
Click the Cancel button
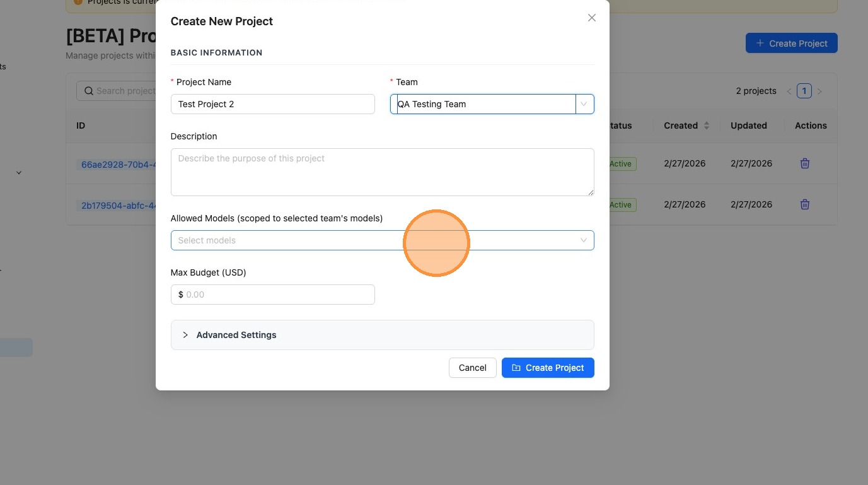click(x=472, y=368)
